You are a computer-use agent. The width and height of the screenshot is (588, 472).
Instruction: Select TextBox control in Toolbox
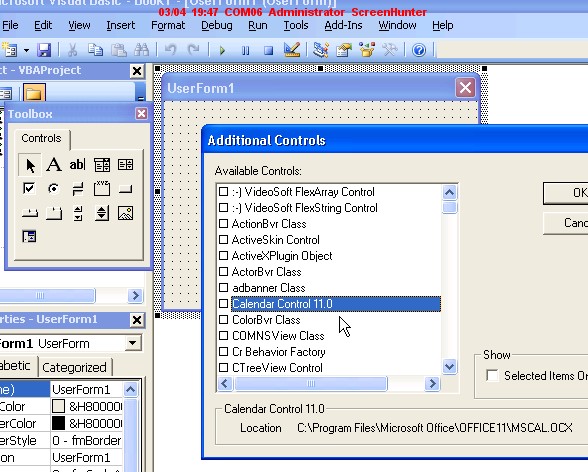click(x=78, y=165)
